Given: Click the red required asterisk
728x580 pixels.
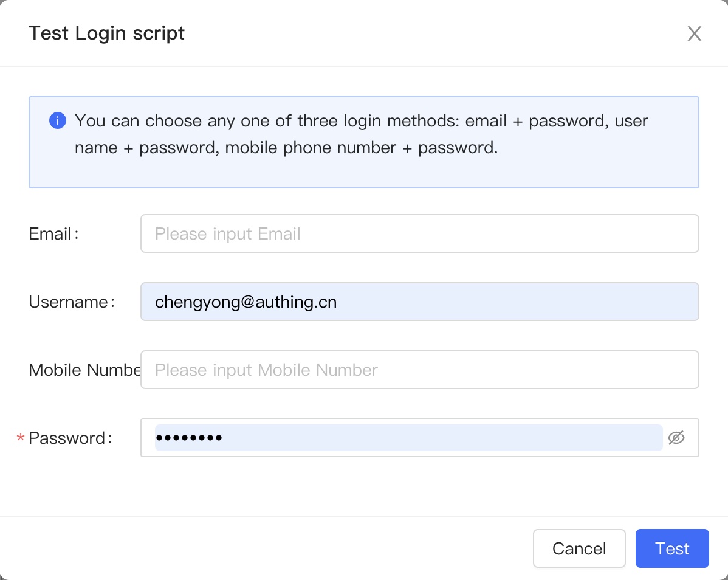Looking at the screenshot, I should [x=21, y=438].
